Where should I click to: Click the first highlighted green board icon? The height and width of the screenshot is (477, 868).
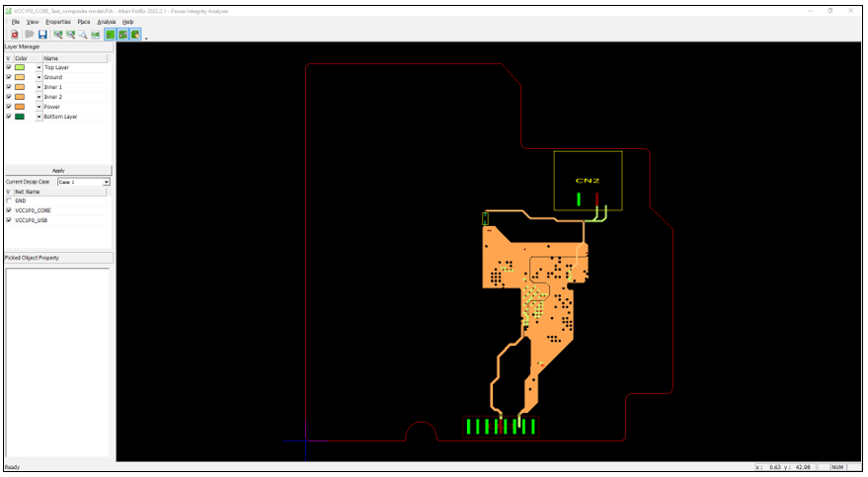tap(111, 35)
